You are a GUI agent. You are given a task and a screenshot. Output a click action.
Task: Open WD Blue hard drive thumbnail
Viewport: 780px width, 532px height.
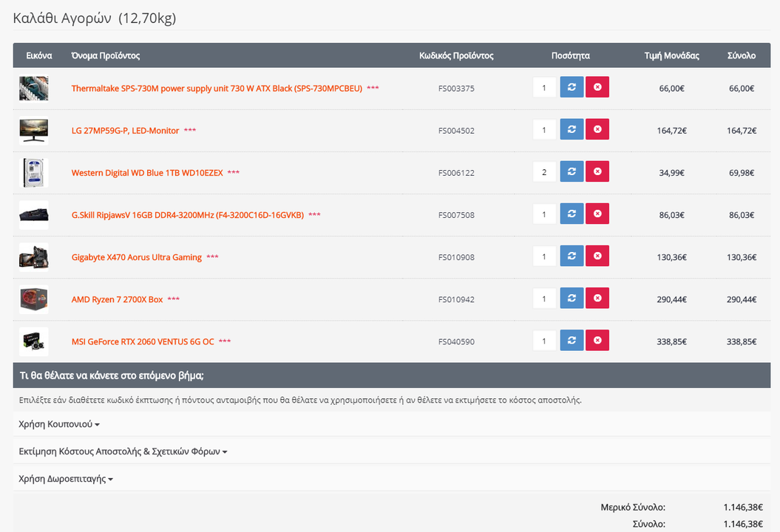pyautogui.click(x=34, y=172)
